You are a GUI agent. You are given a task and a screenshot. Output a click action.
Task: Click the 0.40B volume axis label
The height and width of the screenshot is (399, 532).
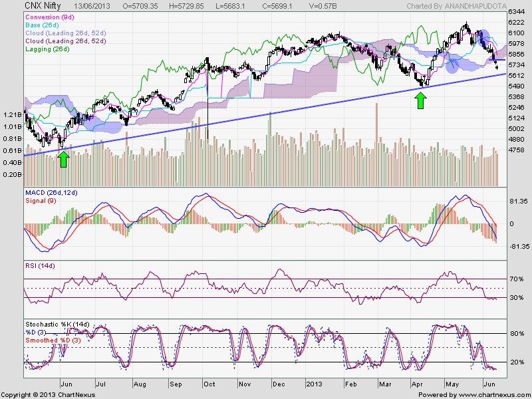pos(13,162)
